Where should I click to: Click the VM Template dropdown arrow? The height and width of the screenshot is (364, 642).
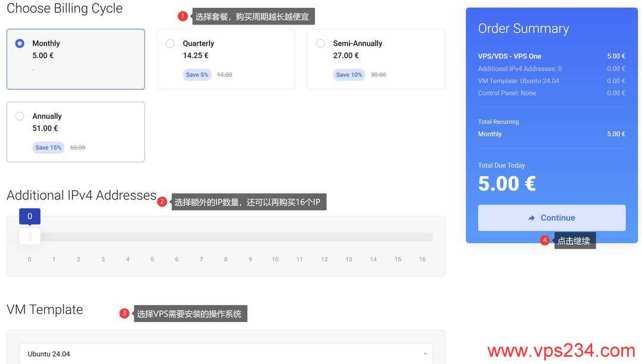426,354
